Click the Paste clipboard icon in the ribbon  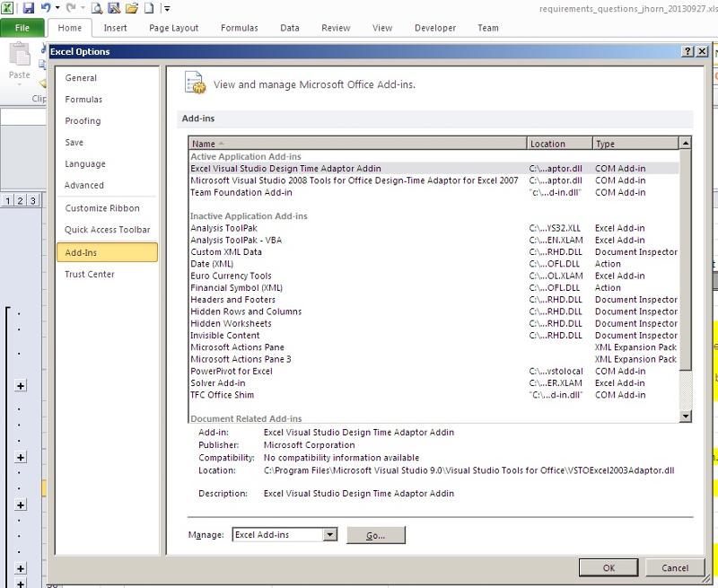(19, 55)
